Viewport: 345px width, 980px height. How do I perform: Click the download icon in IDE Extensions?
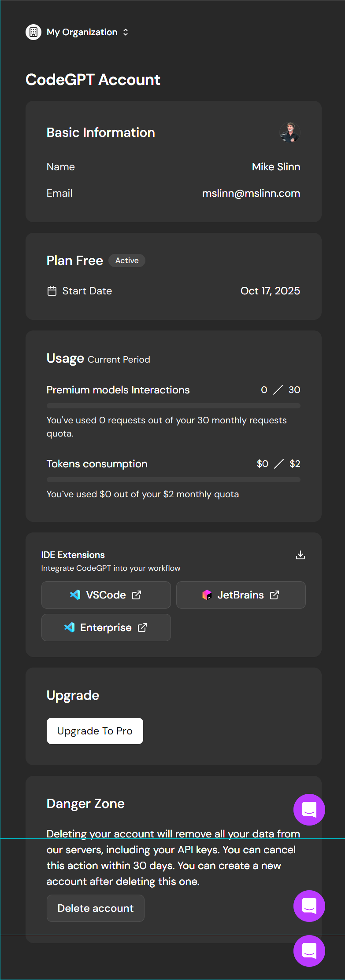click(300, 555)
